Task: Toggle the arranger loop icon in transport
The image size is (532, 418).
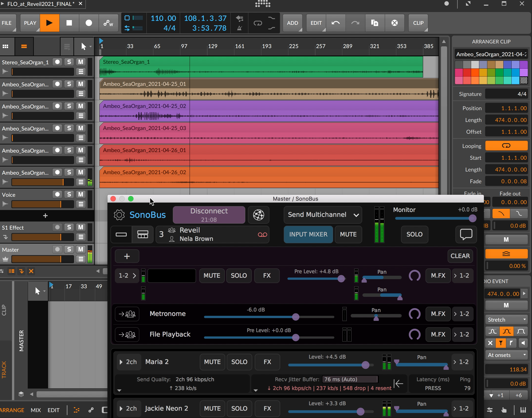Action: tap(258, 23)
